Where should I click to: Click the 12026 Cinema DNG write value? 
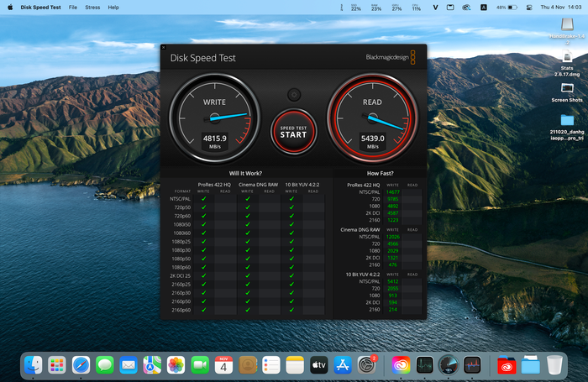pos(392,237)
